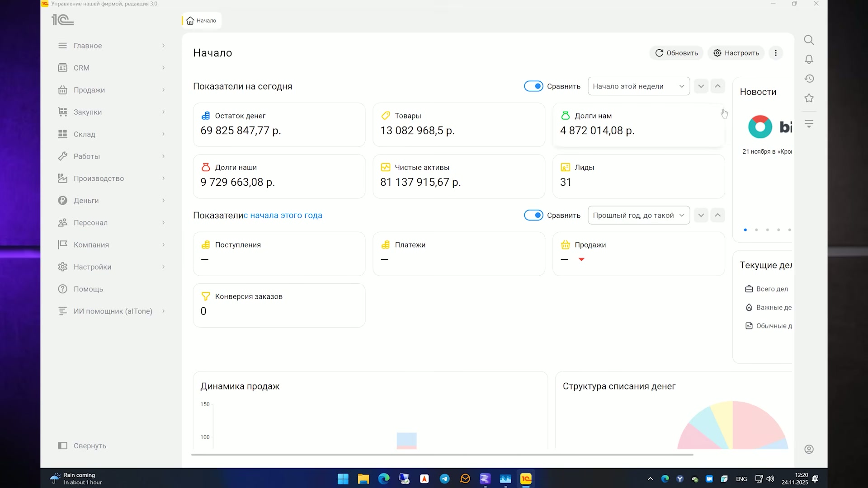The height and width of the screenshot is (488, 868).
Task: Open the Начало этой недели dropdown
Action: coord(639,86)
